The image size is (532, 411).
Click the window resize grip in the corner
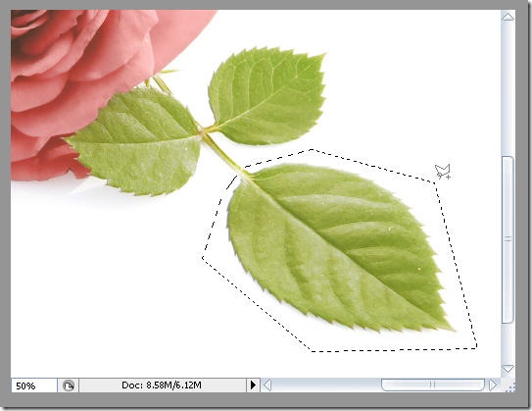pyautogui.click(x=508, y=385)
